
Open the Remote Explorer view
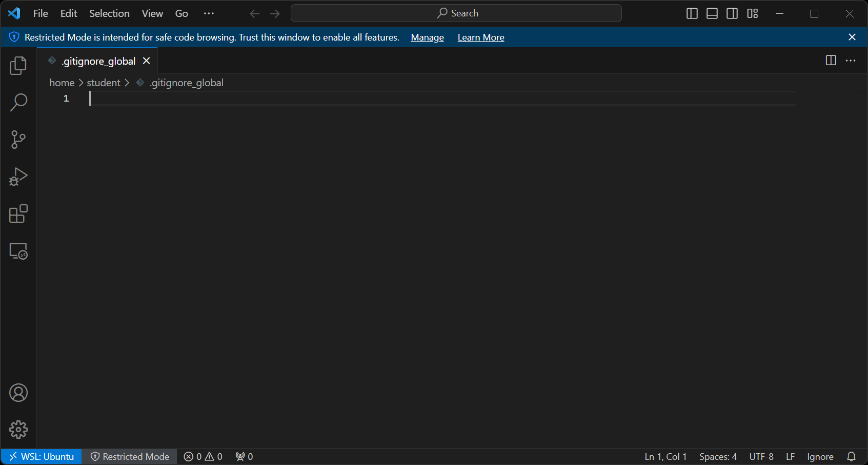(x=18, y=251)
